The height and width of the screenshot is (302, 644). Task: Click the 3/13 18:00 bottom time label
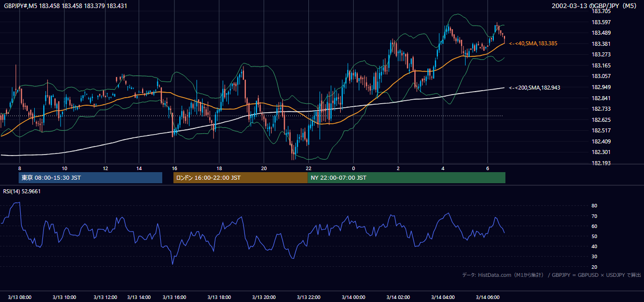point(219,297)
